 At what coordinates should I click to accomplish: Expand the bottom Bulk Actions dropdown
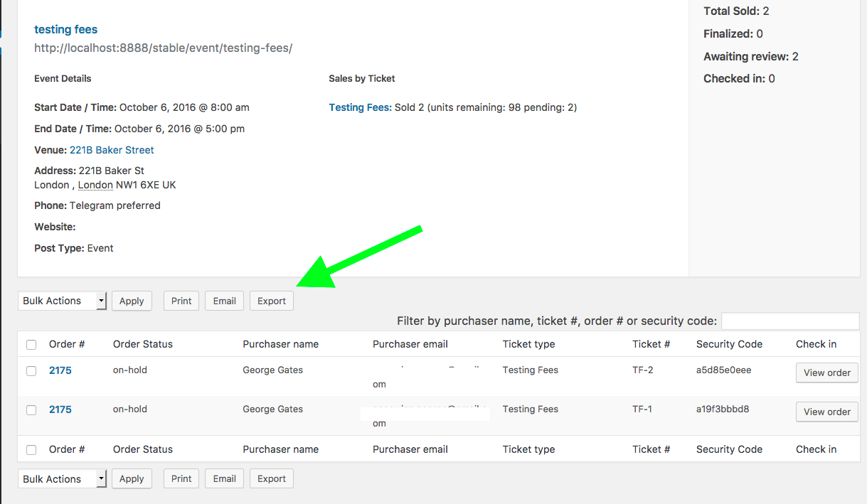tap(62, 479)
